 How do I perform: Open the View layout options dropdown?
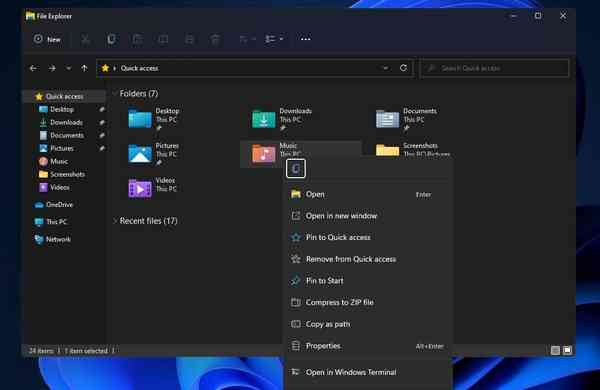[x=274, y=39]
